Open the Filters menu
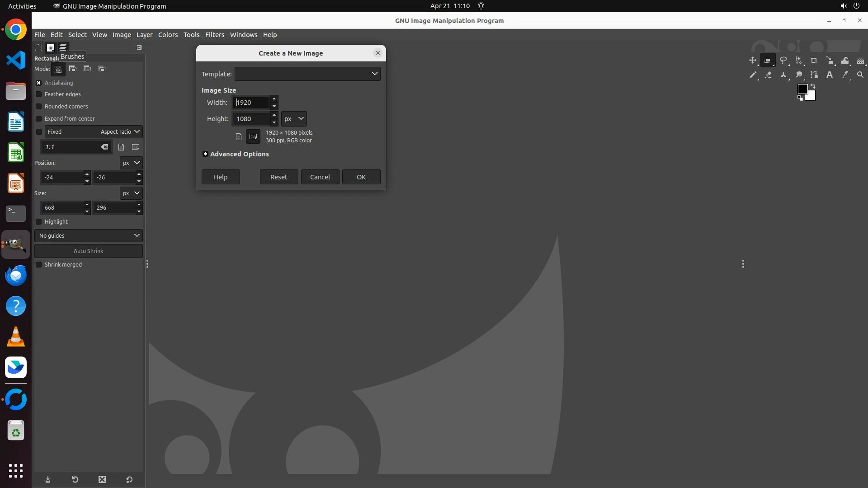 point(214,35)
